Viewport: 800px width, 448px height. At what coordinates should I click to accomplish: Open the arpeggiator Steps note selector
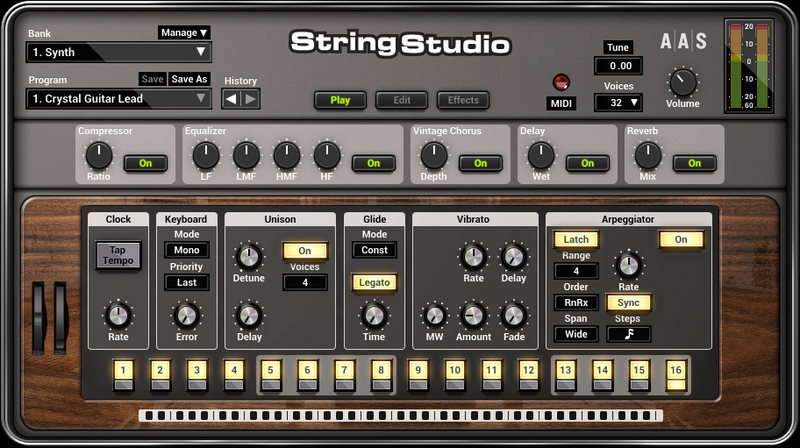[629, 334]
